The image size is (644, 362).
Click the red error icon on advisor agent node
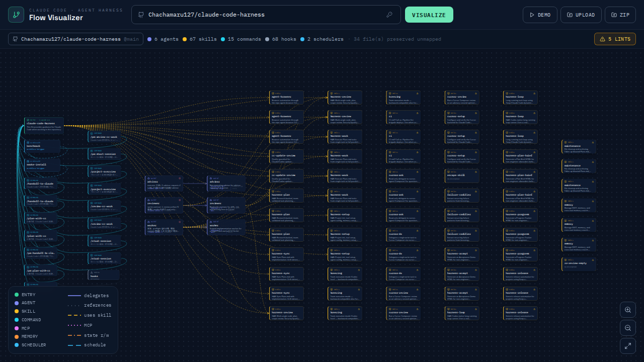click(180, 177)
